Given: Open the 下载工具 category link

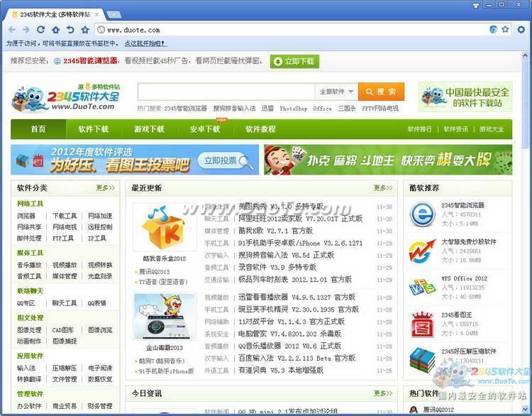Looking at the screenshot, I should tap(65, 216).
